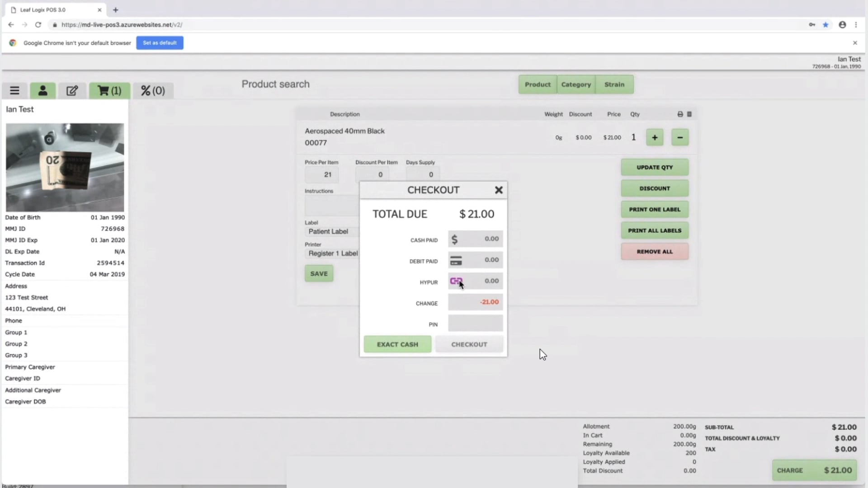Close the Leaf Logix browser tab
868x488 pixels.
(99, 10)
